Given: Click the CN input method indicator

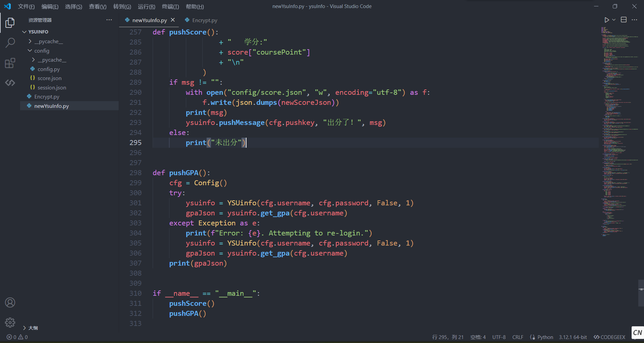Looking at the screenshot, I should 637,333.
